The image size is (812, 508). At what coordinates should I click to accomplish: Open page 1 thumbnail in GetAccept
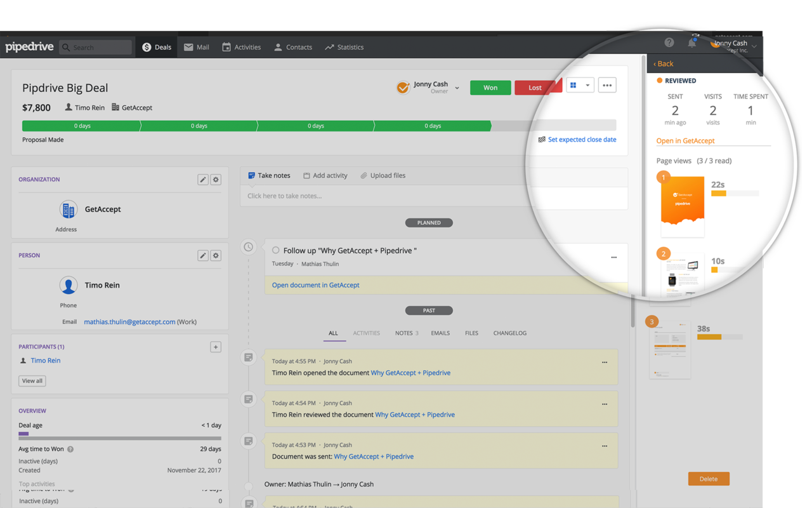(682, 207)
